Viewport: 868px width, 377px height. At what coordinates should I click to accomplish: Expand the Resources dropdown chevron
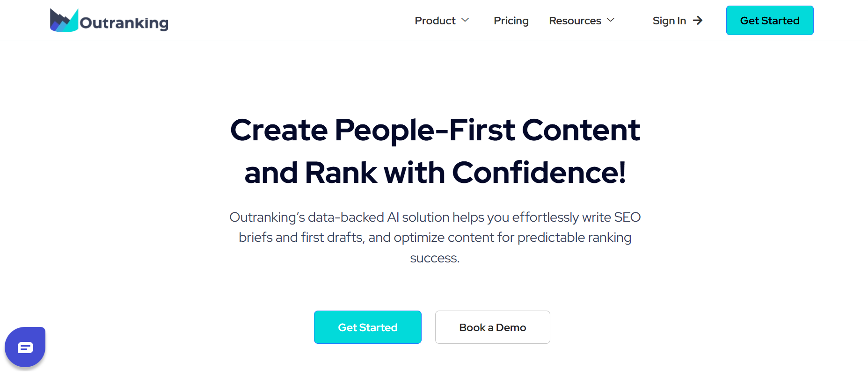pyautogui.click(x=611, y=20)
